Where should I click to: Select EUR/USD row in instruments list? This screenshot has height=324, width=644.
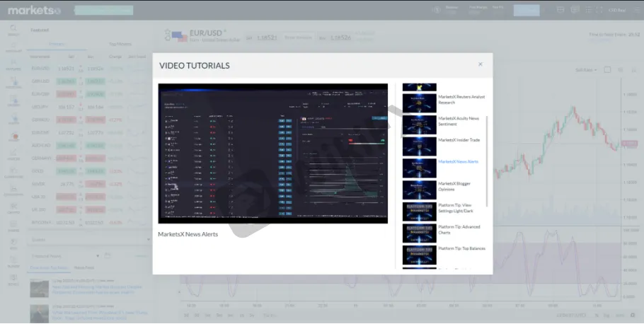coord(88,69)
